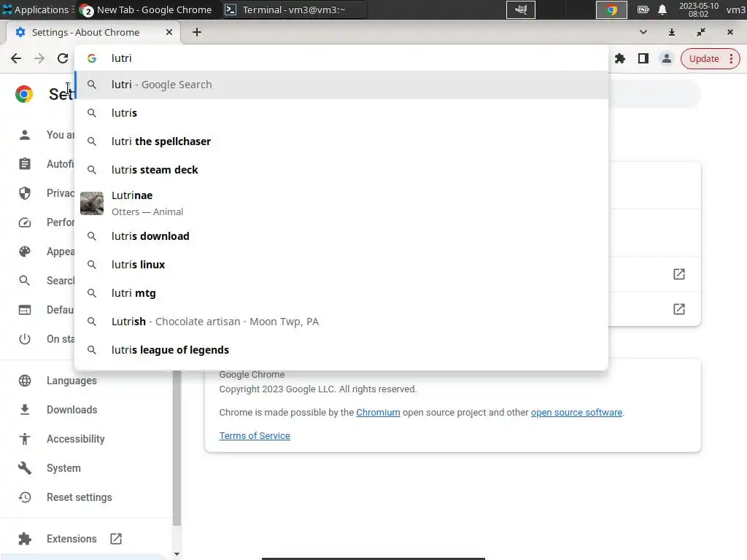The height and width of the screenshot is (560, 747).
Task: Choose 'lutris league of legends' suggestion
Action: coord(341,350)
